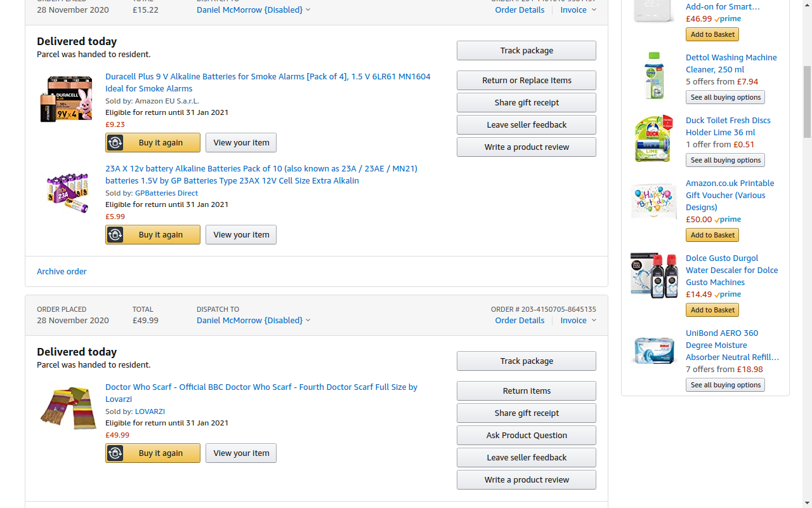Open Dolce Gusto Durgol descaler image
The width and height of the screenshot is (812, 508).
coord(654,276)
